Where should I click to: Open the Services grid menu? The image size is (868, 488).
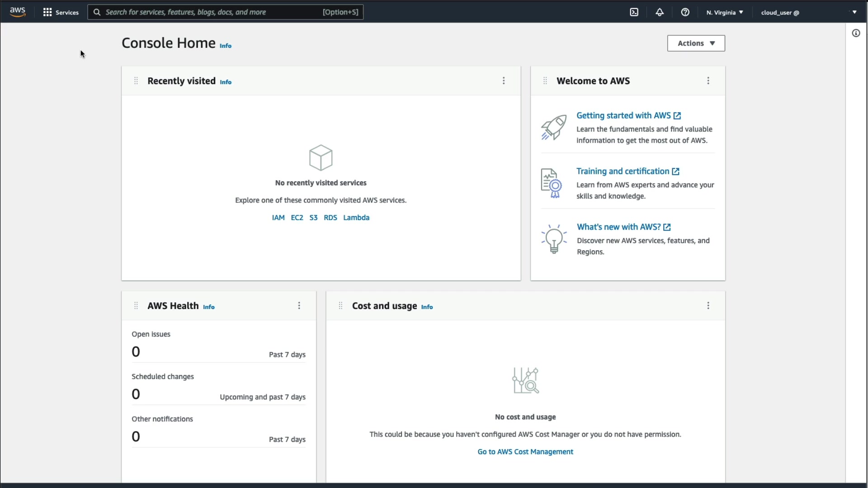click(x=61, y=12)
